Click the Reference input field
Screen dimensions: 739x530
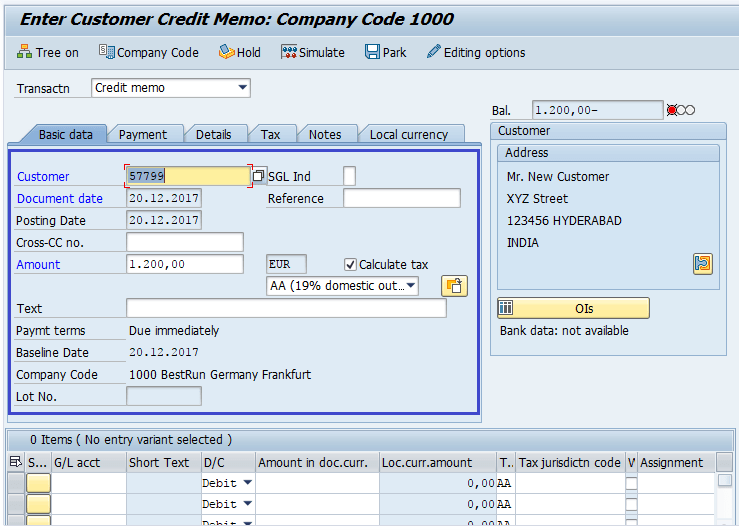[x=402, y=198]
